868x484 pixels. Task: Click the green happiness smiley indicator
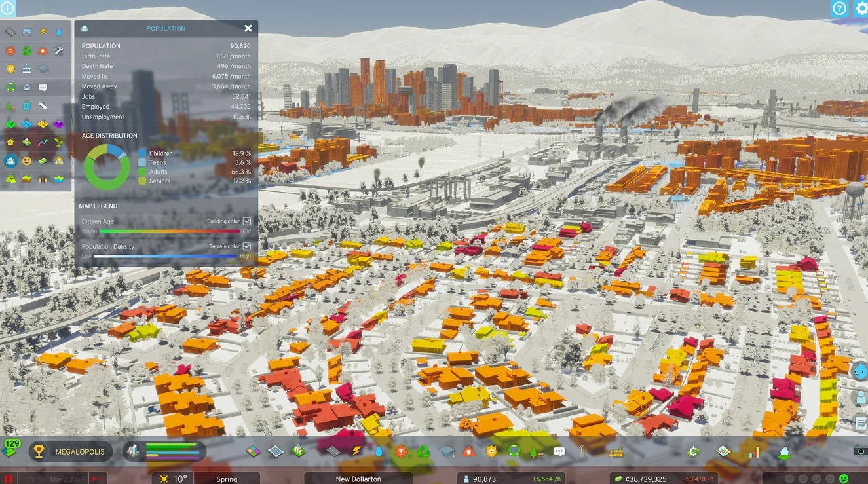click(x=844, y=479)
